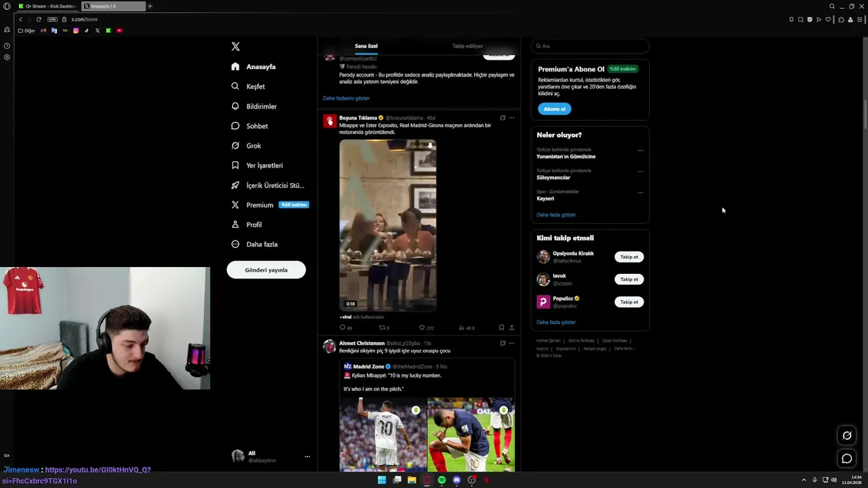Image resolution: width=868 pixels, height=488 pixels.
Task: Follow lavuk with Takip et
Action: pyautogui.click(x=629, y=279)
